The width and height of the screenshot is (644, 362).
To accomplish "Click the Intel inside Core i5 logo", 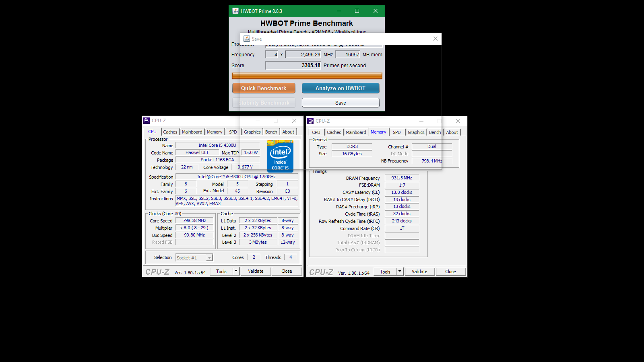I will point(280,156).
